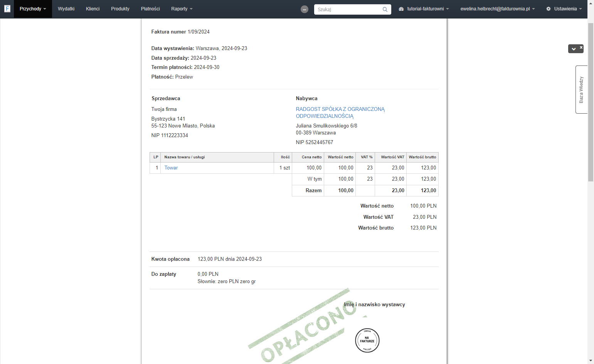Click the 'Płatność: Przelew' line
Viewport: 594px width, 364px height.
pyautogui.click(x=172, y=77)
